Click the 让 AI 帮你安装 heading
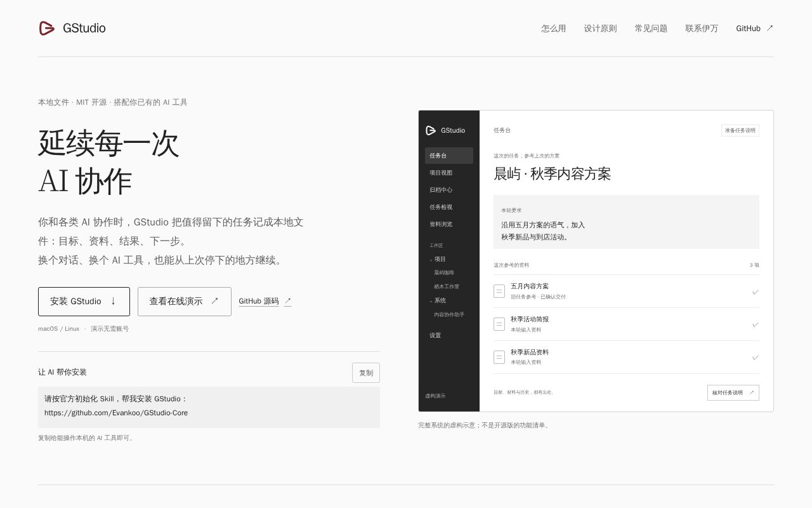 [62, 372]
